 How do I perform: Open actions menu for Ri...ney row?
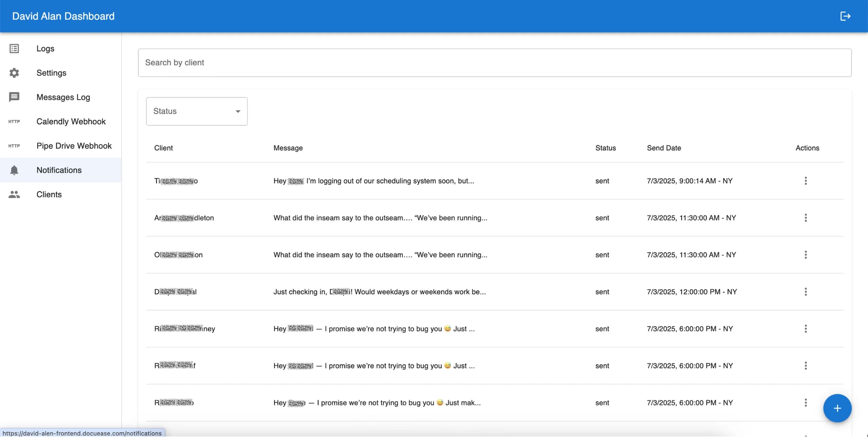(x=806, y=329)
